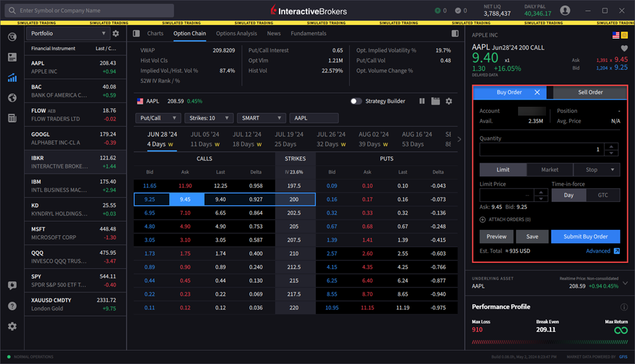Click the green shield notification counter

pos(440,11)
